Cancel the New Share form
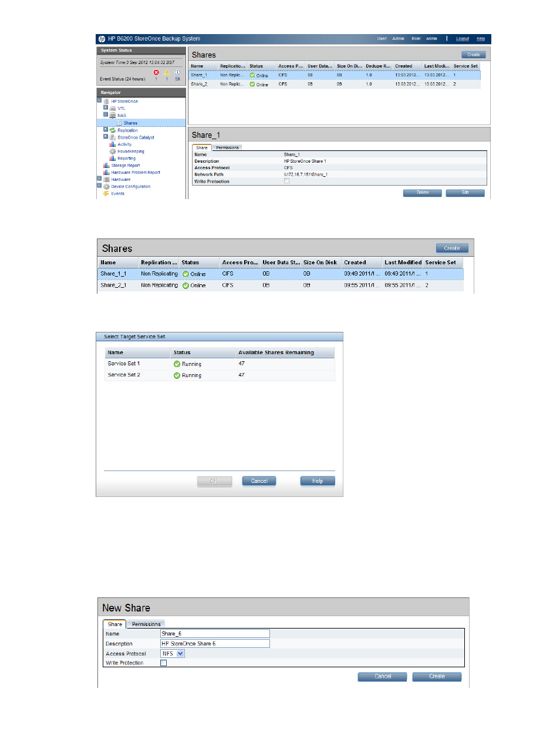The height and width of the screenshot is (746, 560). (x=383, y=677)
